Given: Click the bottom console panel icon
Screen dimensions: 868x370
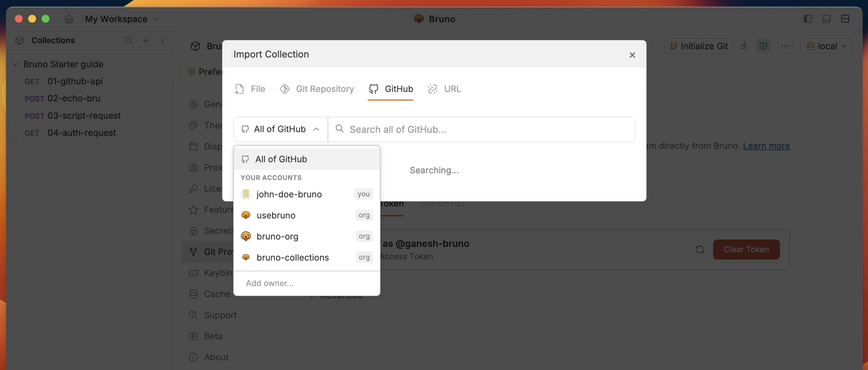Looking at the screenshot, I should [827, 19].
